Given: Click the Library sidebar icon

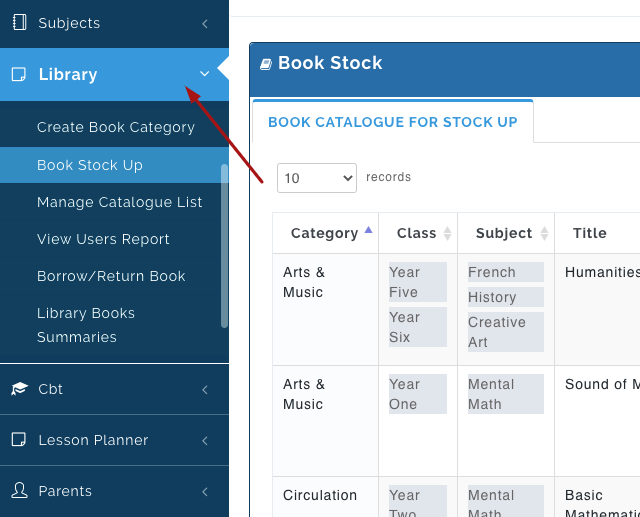Looking at the screenshot, I should click(18, 74).
